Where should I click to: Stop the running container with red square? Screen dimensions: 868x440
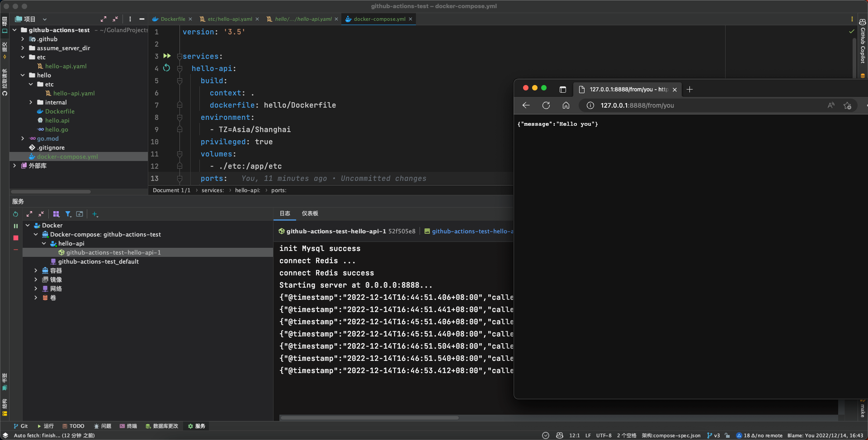(x=16, y=237)
